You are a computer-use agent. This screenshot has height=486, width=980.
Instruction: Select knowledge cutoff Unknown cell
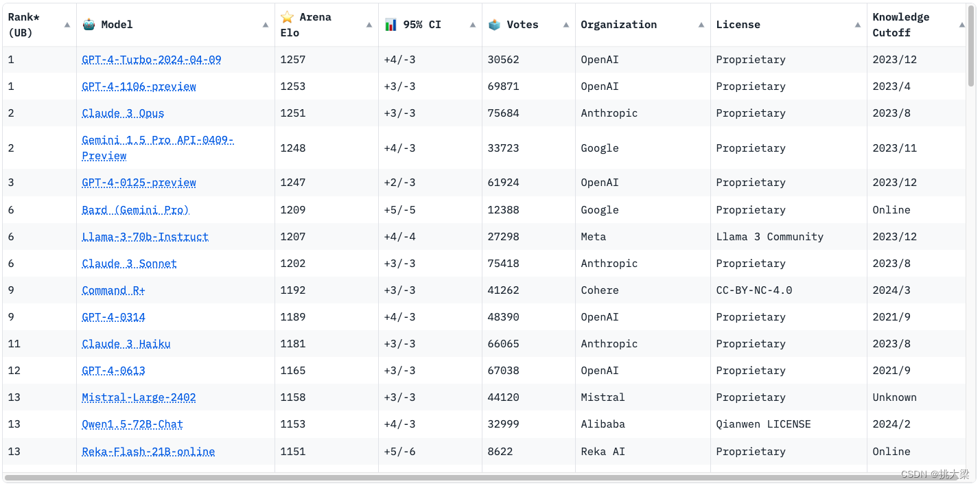click(917, 397)
